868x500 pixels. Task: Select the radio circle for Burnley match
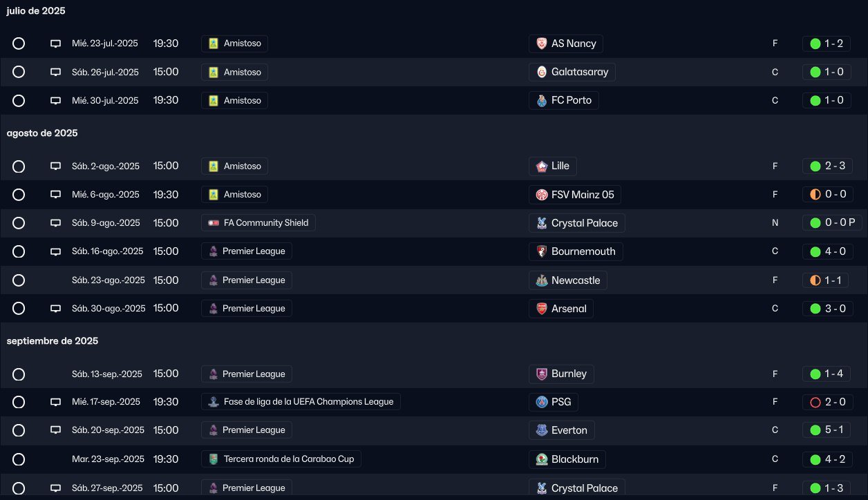[x=19, y=374]
